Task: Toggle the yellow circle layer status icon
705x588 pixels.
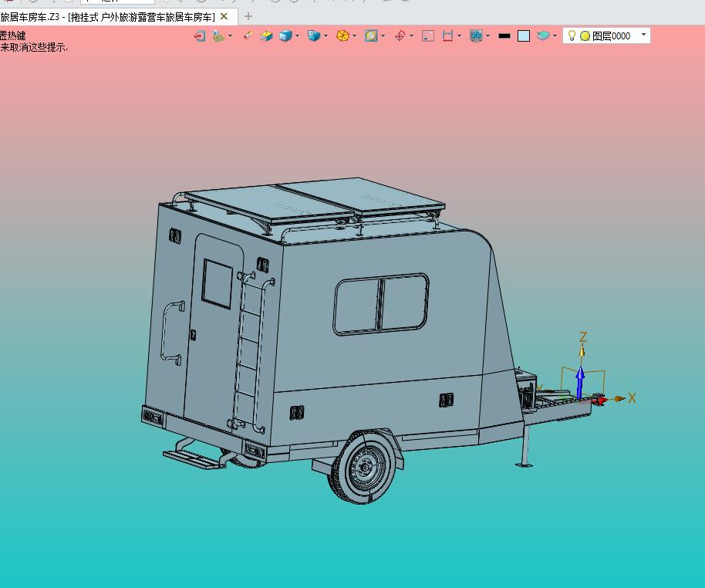Action: tap(585, 35)
